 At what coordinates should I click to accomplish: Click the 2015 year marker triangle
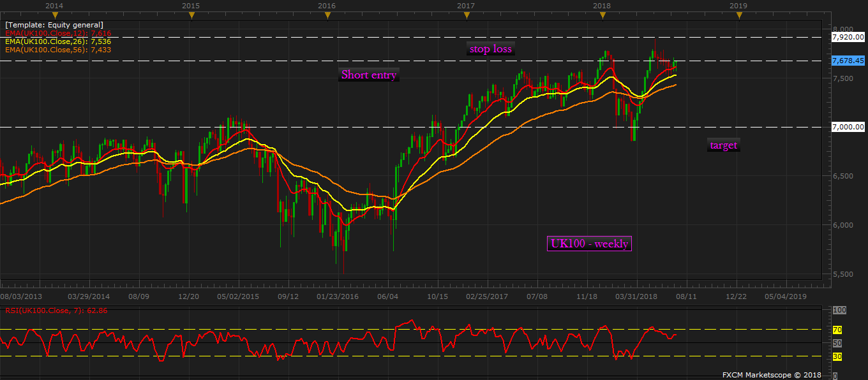coord(191,15)
